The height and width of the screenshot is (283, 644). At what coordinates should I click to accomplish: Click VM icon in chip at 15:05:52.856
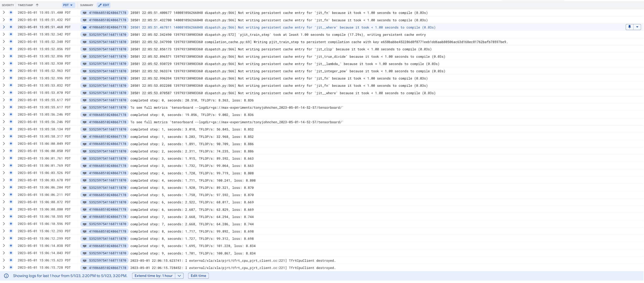click(x=85, y=49)
